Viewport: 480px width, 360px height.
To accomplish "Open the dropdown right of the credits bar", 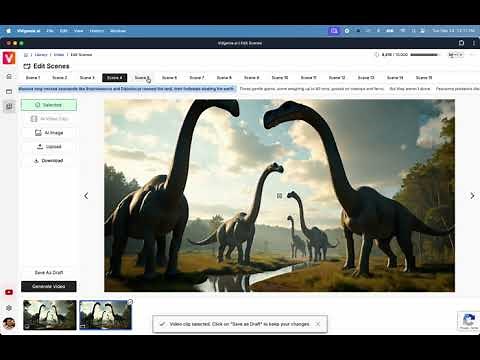I will click(456, 55).
